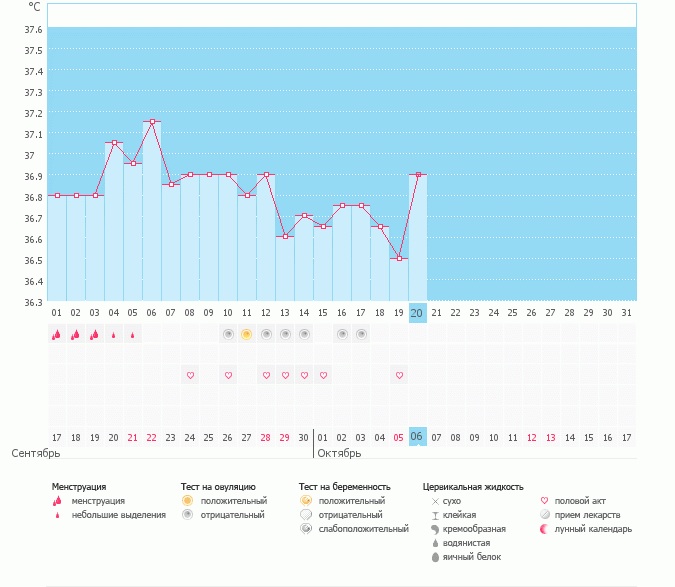Click the last cycle day 31 cell
675x587 pixels.
point(627,313)
